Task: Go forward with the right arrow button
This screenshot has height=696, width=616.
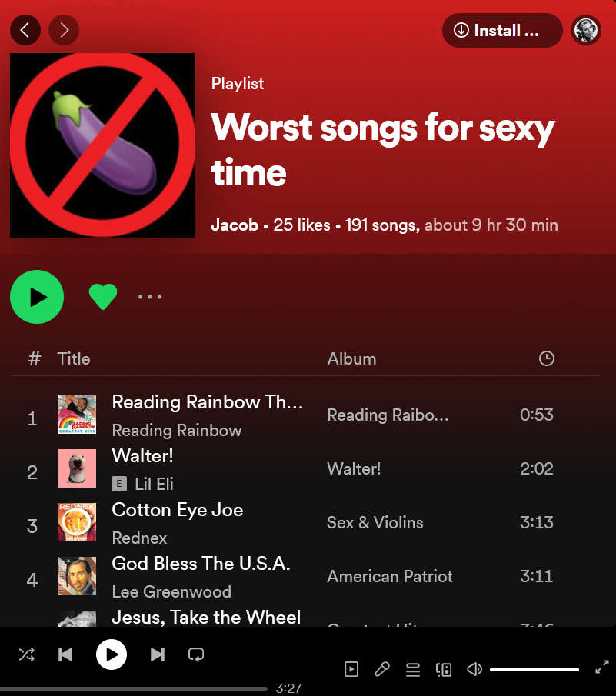Action: coord(64,30)
